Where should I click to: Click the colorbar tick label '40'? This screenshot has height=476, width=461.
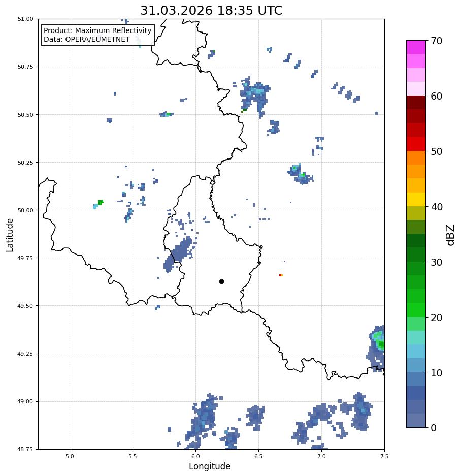(x=437, y=207)
